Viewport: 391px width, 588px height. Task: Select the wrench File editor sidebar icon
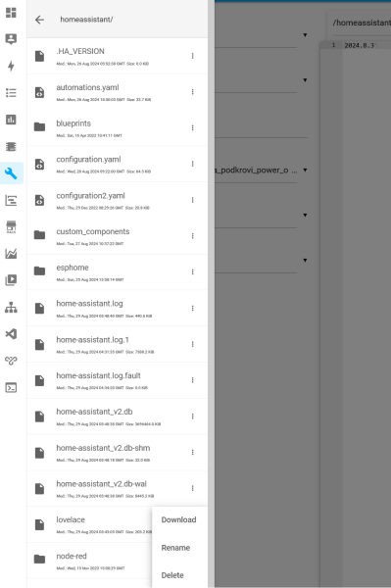click(x=11, y=173)
